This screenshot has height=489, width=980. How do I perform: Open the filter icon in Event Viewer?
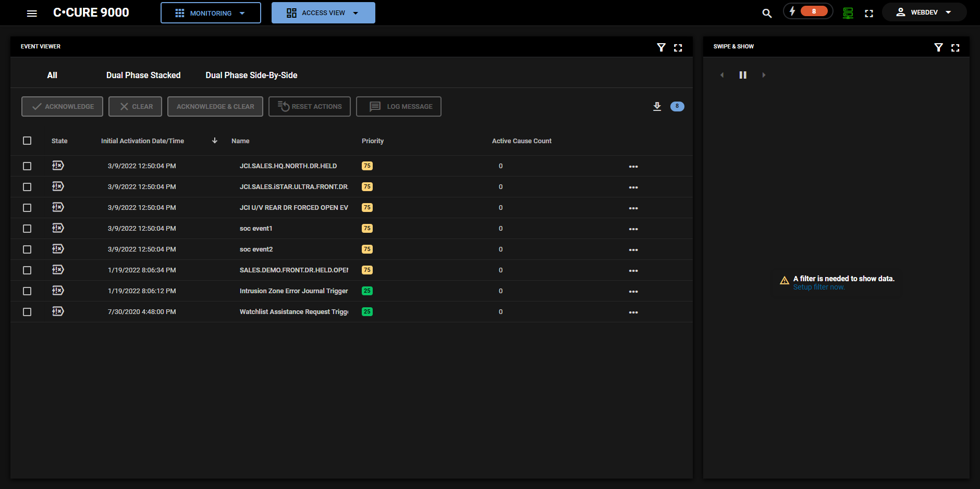[661, 47]
